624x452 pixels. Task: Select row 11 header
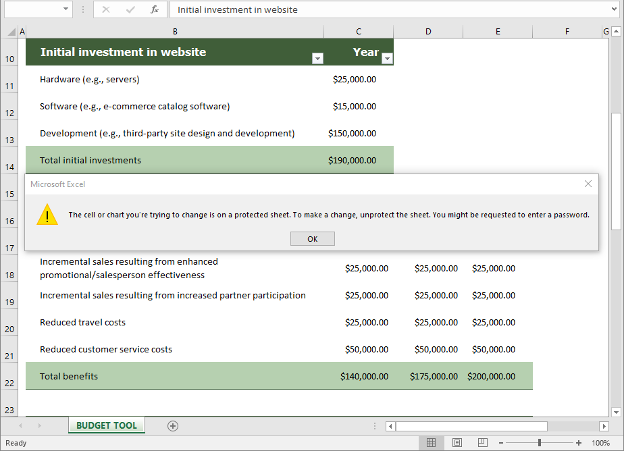(x=10, y=79)
